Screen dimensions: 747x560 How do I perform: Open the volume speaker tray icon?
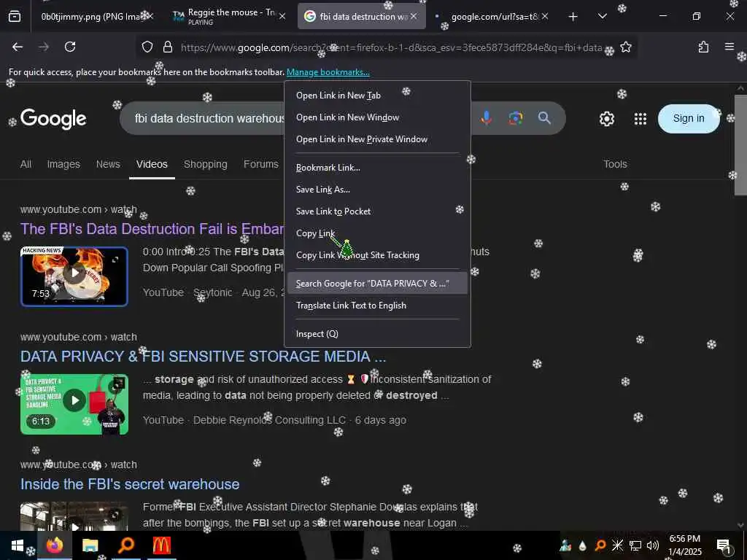[x=653, y=545]
